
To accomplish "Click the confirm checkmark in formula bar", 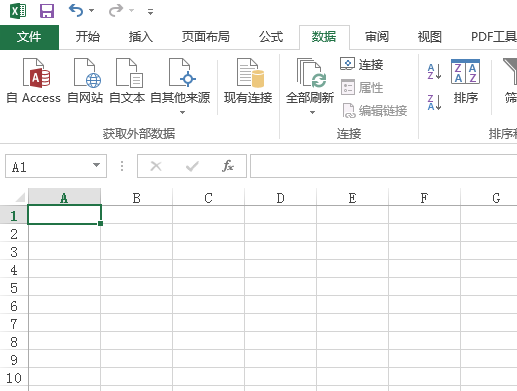I will tap(192, 166).
